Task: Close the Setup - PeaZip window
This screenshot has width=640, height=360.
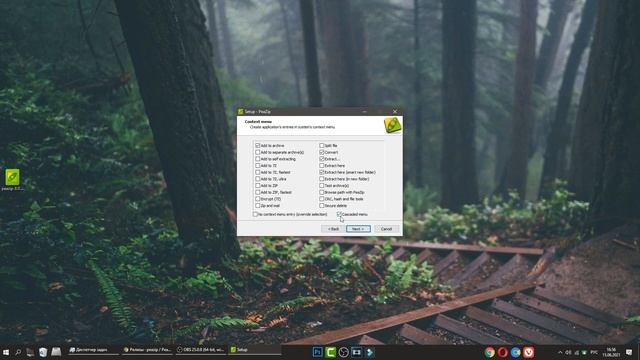Action: 395,111
